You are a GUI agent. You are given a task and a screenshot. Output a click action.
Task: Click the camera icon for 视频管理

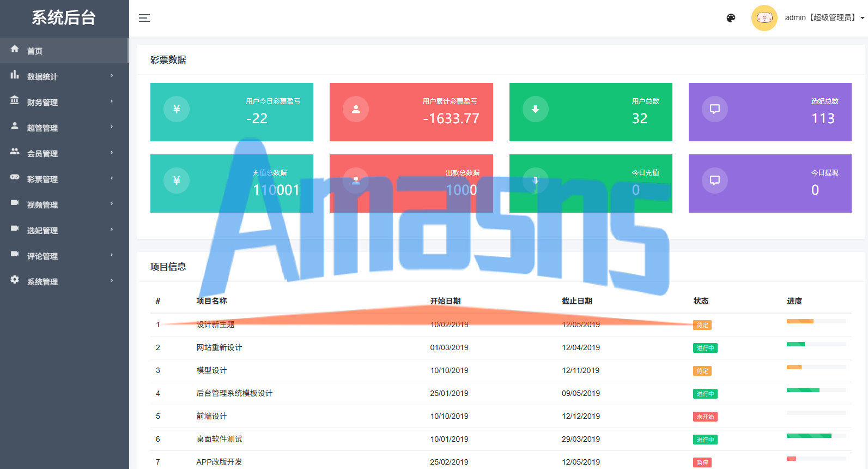pyautogui.click(x=15, y=203)
